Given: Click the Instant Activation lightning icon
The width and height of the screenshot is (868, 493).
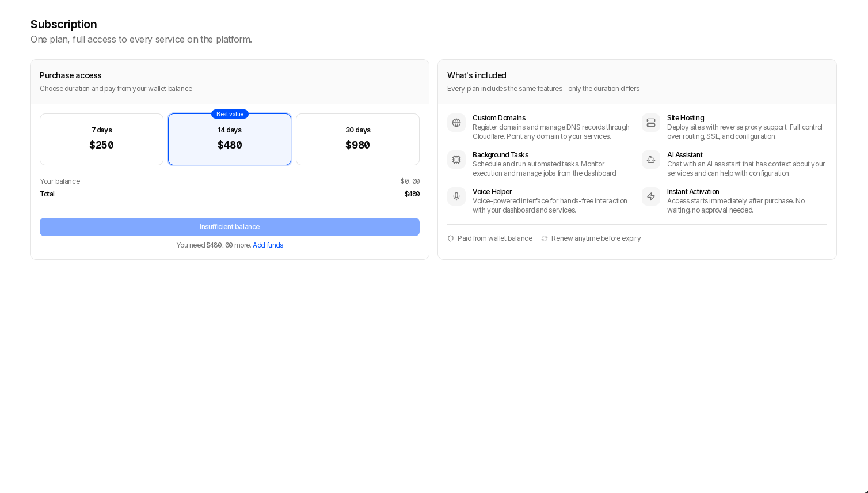Looking at the screenshot, I should coord(651,196).
